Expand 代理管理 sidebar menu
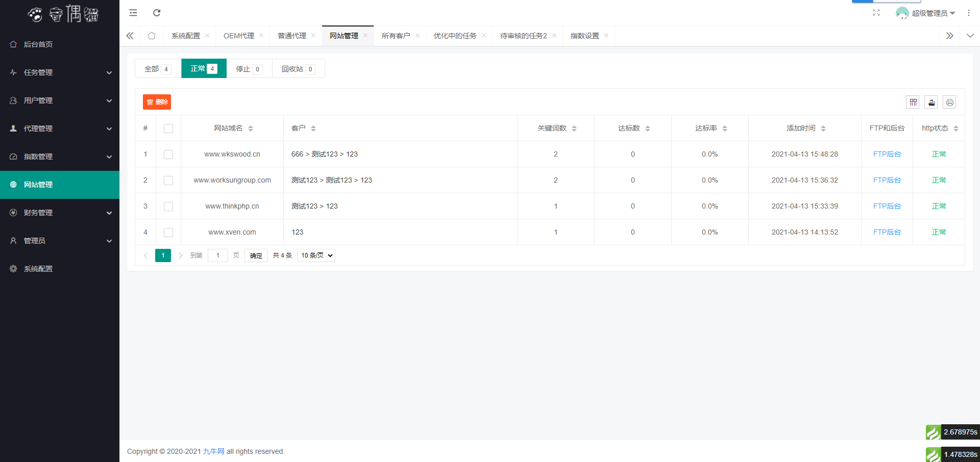The image size is (980, 462). [60, 129]
